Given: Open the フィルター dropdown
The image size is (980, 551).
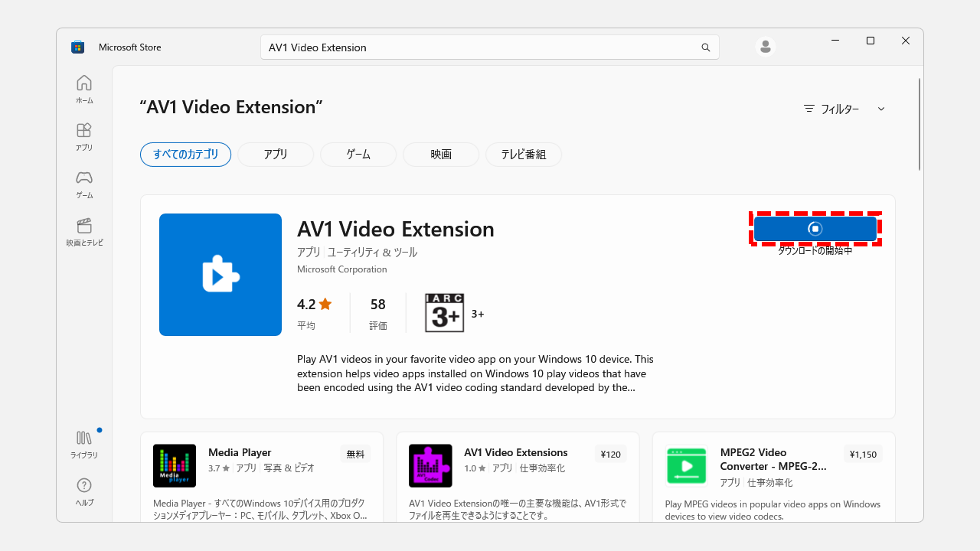Looking at the screenshot, I should 835,109.
